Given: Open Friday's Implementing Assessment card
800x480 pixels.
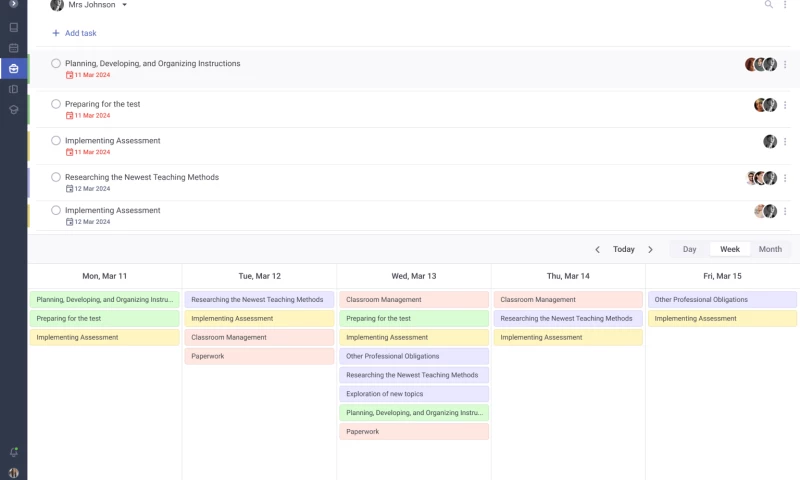Looking at the screenshot, I should click(x=722, y=318).
